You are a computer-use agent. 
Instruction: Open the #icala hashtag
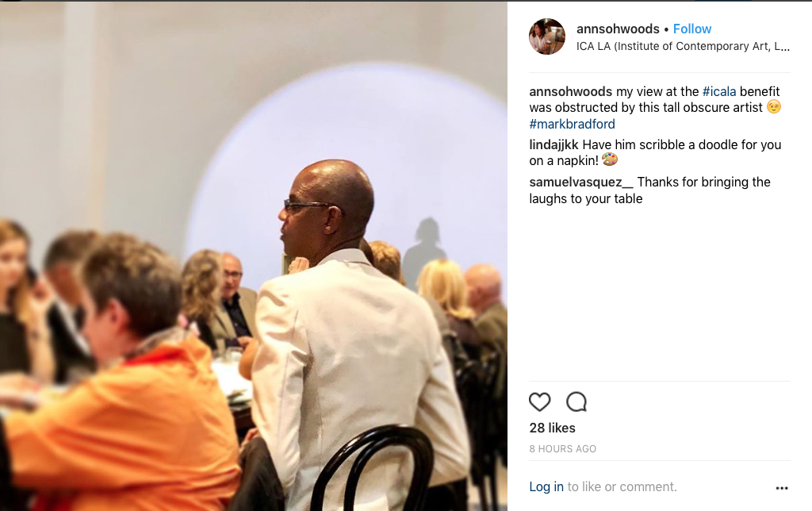click(718, 92)
